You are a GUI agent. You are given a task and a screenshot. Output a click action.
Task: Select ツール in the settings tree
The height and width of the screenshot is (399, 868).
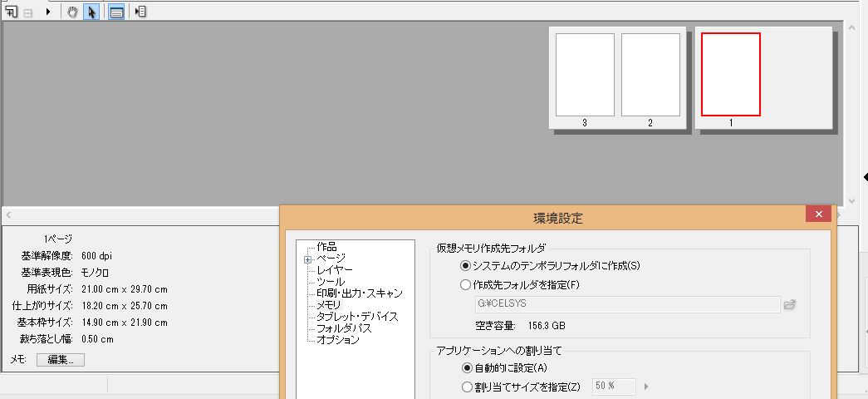click(331, 282)
